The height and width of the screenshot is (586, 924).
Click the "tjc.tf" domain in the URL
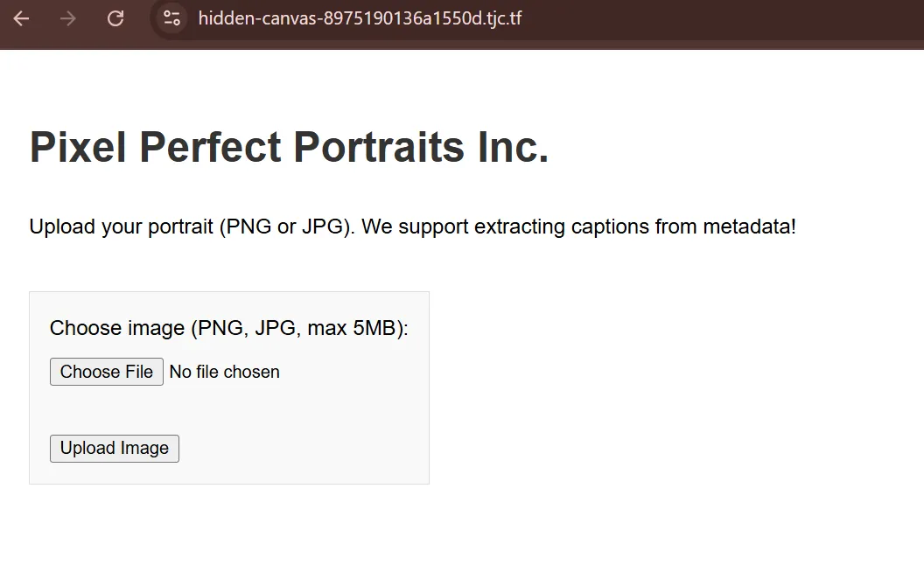pyautogui.click(x=504, y=19)
